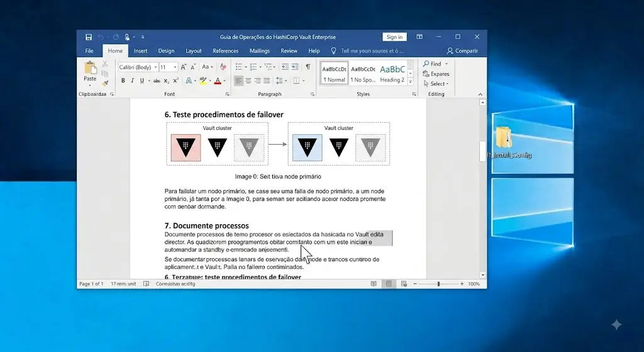Click the Sign in button
Viewport: 644px width, 352px height.
click(x=394, y=37)
